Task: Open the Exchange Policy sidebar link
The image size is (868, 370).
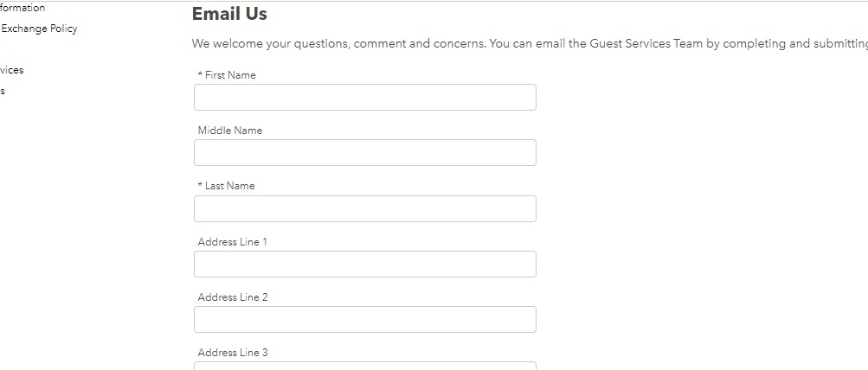Action: click(39, 29)
